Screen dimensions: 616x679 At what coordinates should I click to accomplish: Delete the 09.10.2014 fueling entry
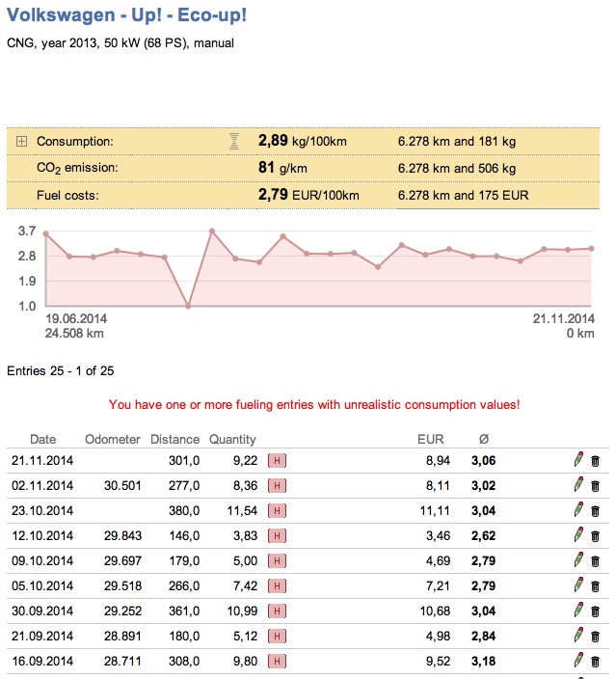pos(595,561)
